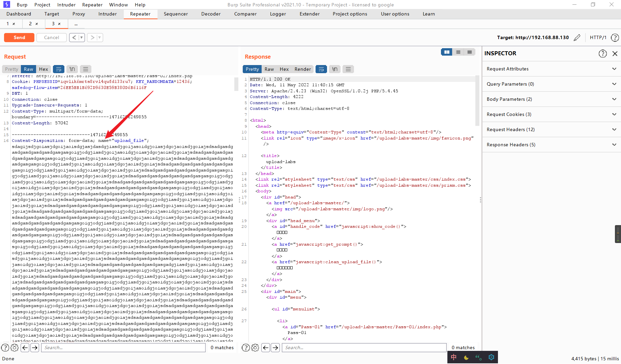Viewport: 621px width, 364px height.
Task: Expand Response Headers (5) section
Action: (552, 145)
